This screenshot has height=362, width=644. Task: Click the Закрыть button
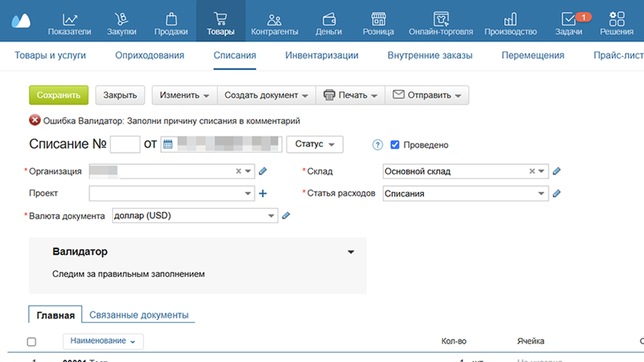[120, 95]
